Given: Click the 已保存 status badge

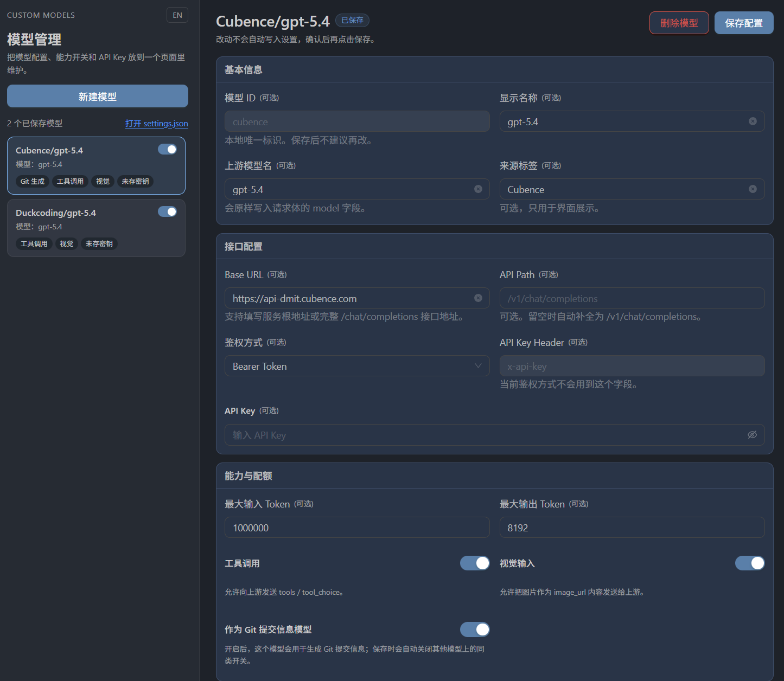Looking at the screenshot, I should pyautogui.click(x=352, y=20).
